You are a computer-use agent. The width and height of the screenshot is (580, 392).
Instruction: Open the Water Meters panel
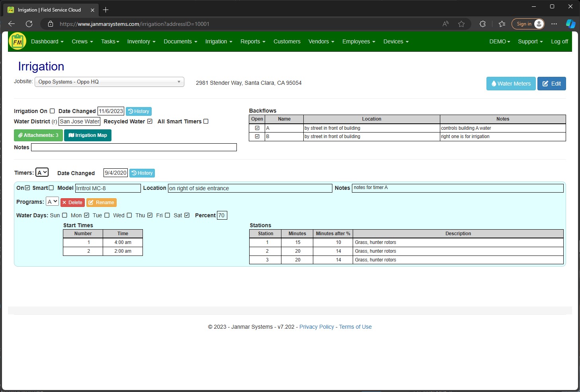point(511,84)
